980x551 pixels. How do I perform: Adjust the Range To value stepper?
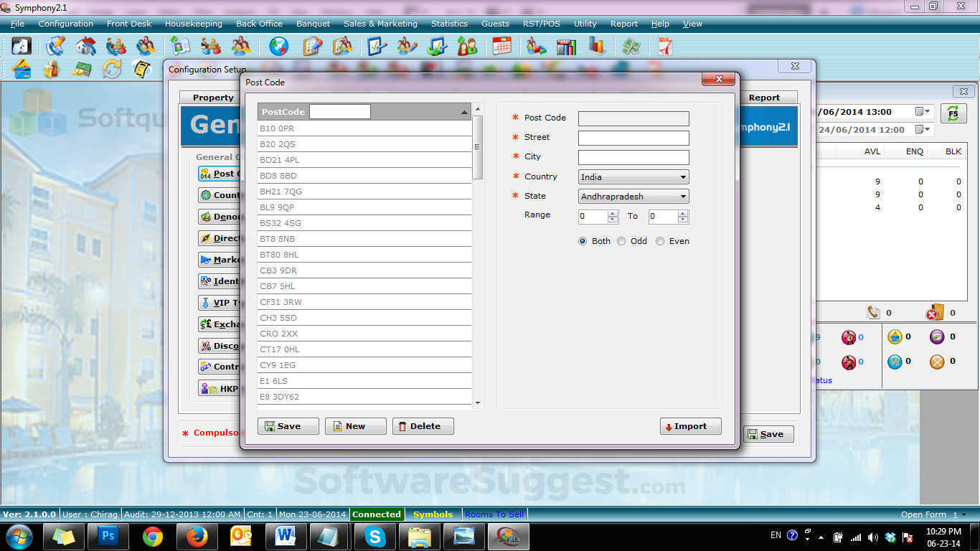click(x=683, y=217)
